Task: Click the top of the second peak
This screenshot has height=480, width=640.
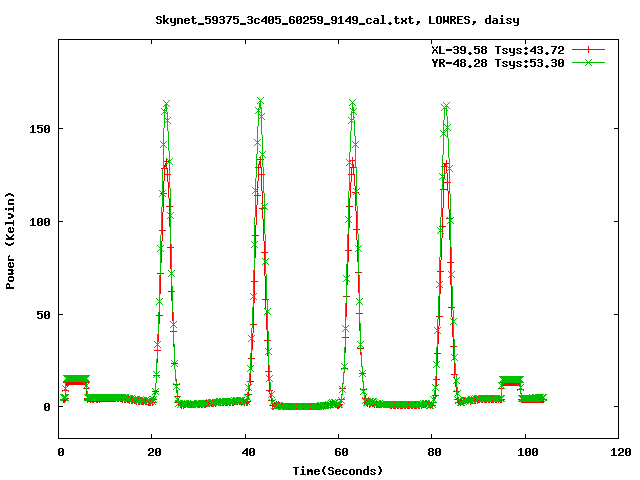Action: click(260, 101)
